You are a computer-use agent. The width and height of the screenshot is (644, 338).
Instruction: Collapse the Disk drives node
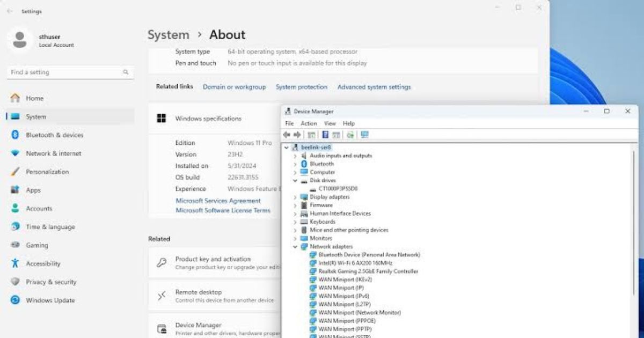295,181
